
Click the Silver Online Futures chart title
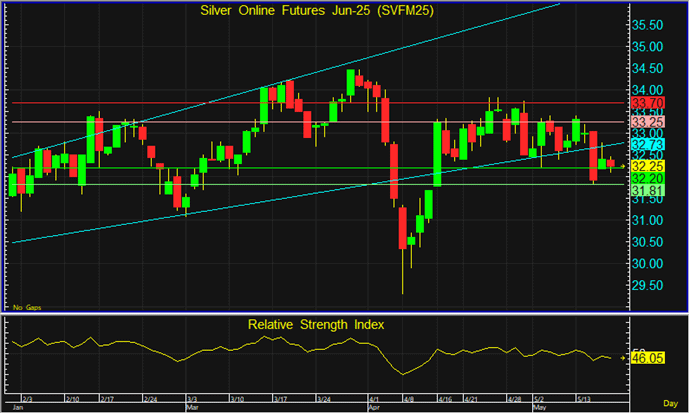point(308,10)
